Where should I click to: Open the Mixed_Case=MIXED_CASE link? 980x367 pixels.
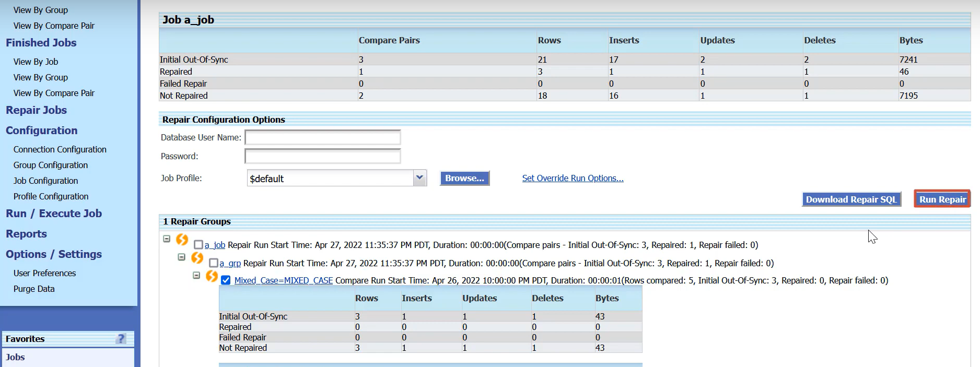tap(284, 280)
